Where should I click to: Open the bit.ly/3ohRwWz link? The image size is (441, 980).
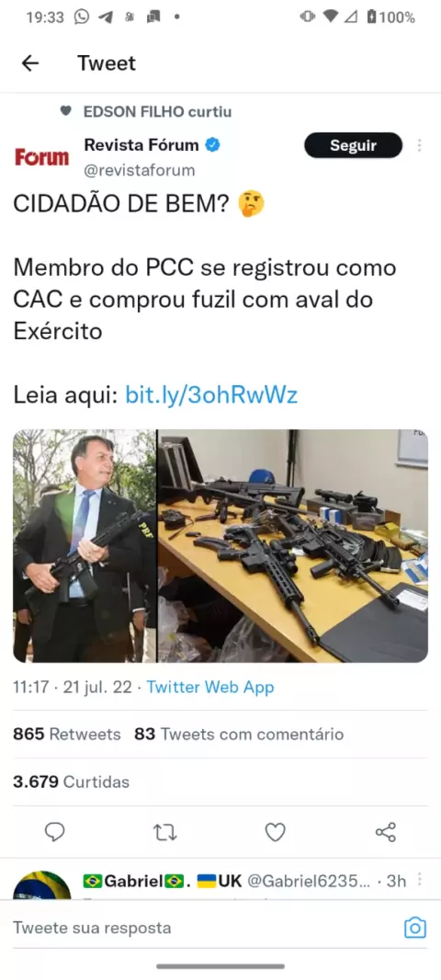211,394
